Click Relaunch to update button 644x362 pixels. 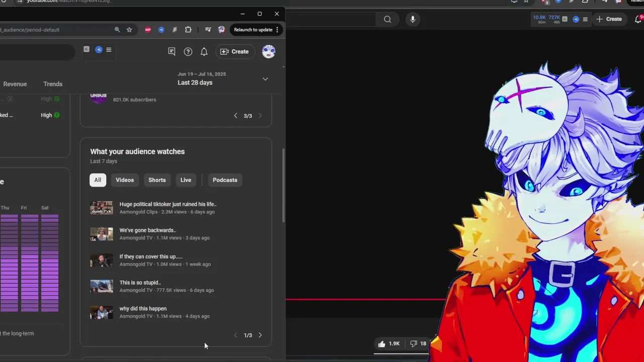coord(256,30)
